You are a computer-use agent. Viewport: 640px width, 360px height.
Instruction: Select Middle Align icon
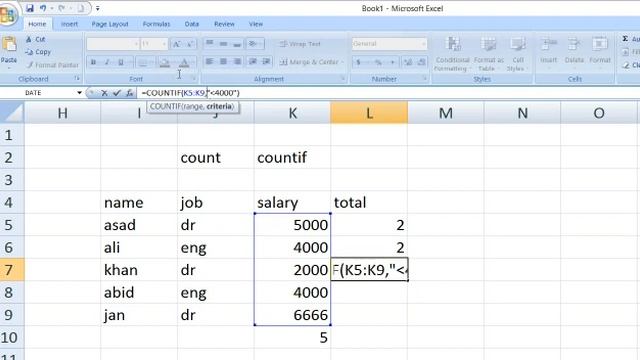tap(223, 43)
